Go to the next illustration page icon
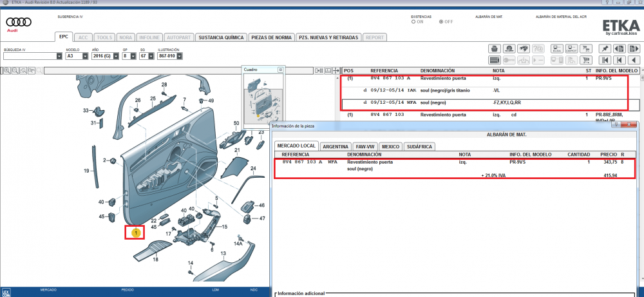Screen dimensions: 644x297 pyautogui.click(x=634, y=48)
